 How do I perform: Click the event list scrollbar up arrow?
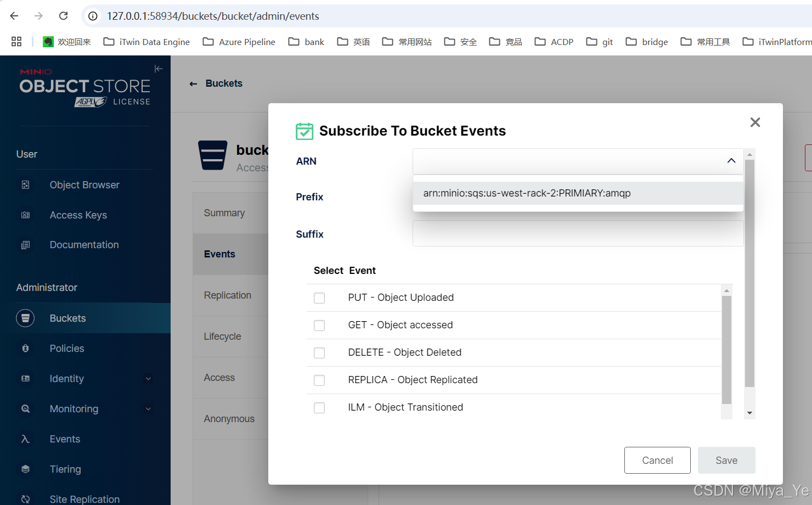[x=726, y=290]
